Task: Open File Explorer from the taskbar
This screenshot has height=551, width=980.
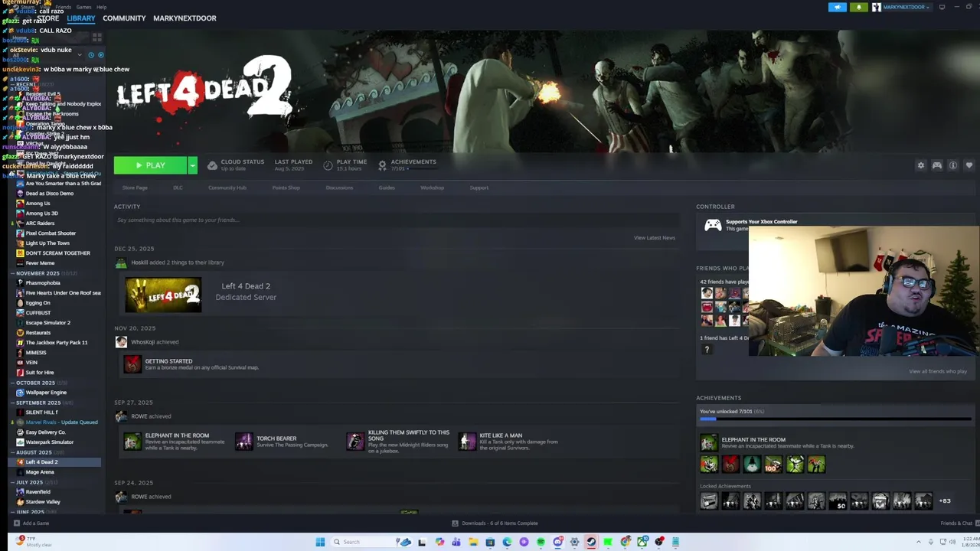Action: [473, 542]
